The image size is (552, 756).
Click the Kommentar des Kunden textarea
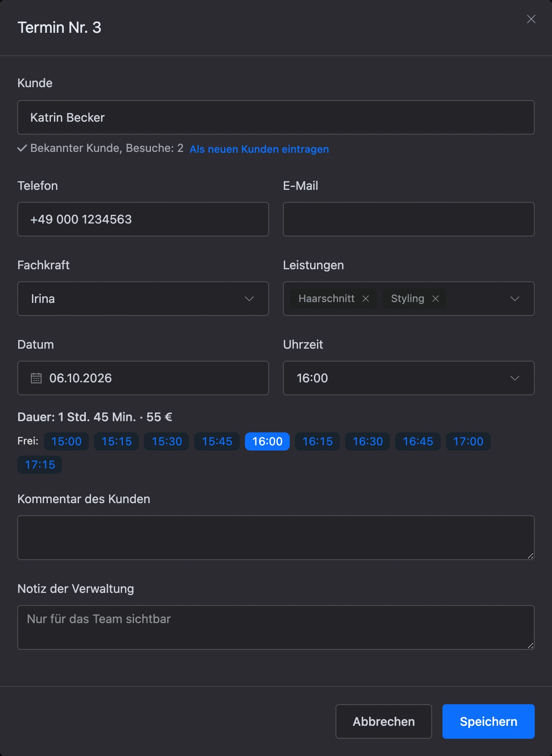276,538
